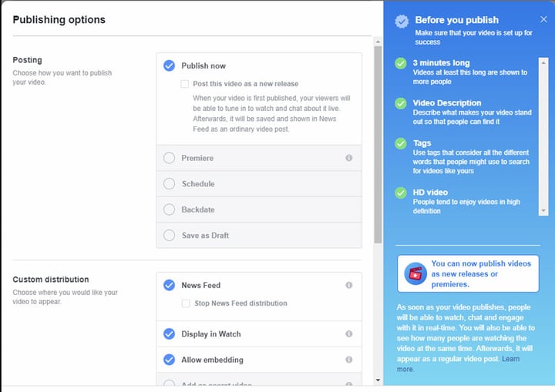Select the Premiere posting option
555x392 pixels.
click(x=169, y=158)
